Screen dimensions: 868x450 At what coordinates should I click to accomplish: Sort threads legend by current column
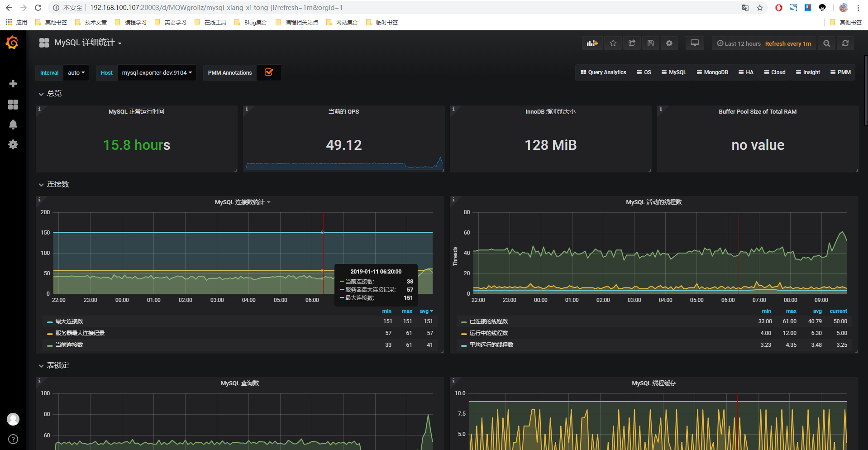click(x=839, y=311)
